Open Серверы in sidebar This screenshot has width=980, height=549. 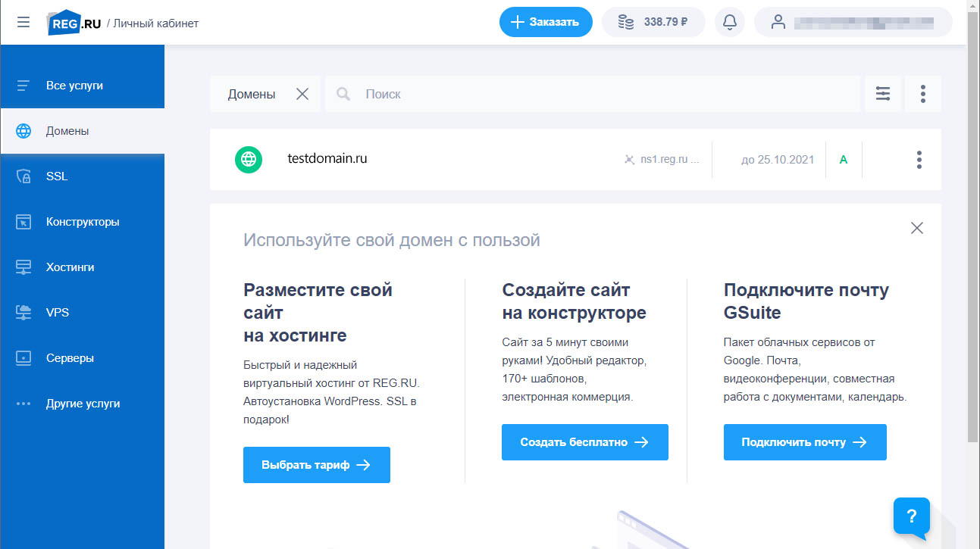click(x=82, y=358)
